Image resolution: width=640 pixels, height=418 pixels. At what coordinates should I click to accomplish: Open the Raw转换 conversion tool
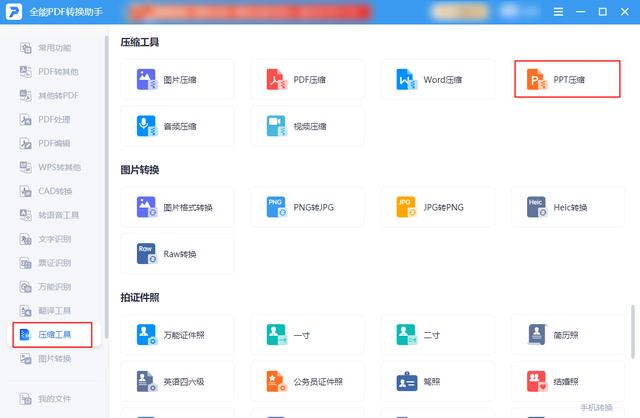[178, 254]
